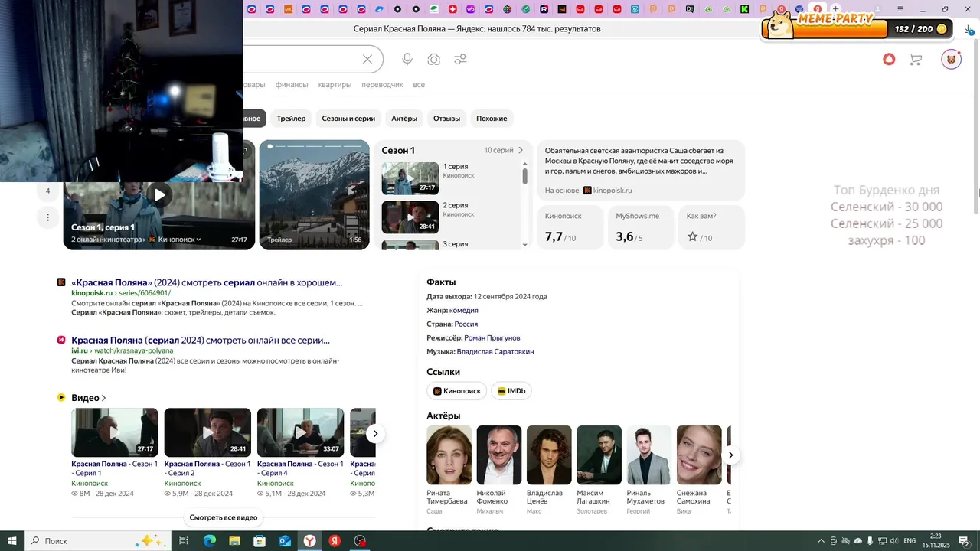Rate the series via star Как вам
980x551 pixels.
coord(692,237)
